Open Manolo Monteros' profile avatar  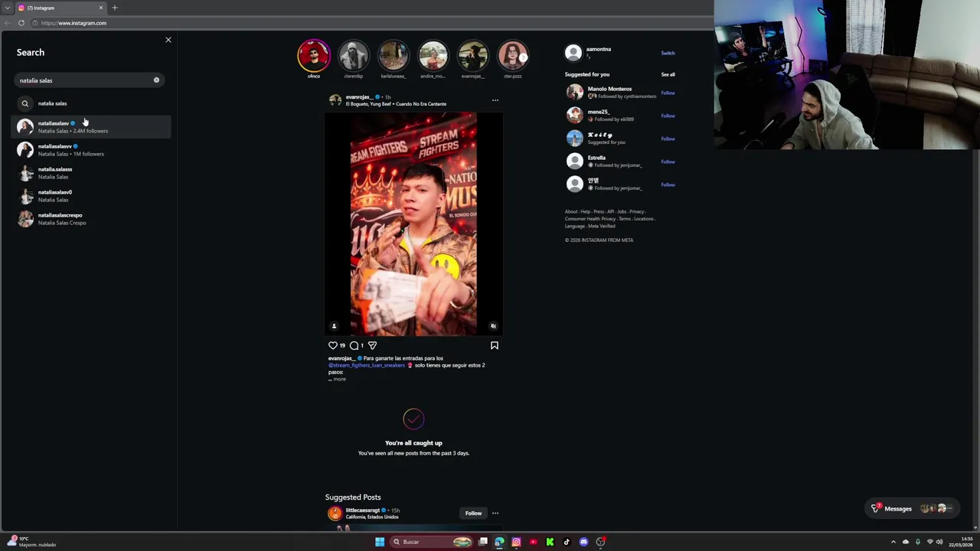coord(574,93)
